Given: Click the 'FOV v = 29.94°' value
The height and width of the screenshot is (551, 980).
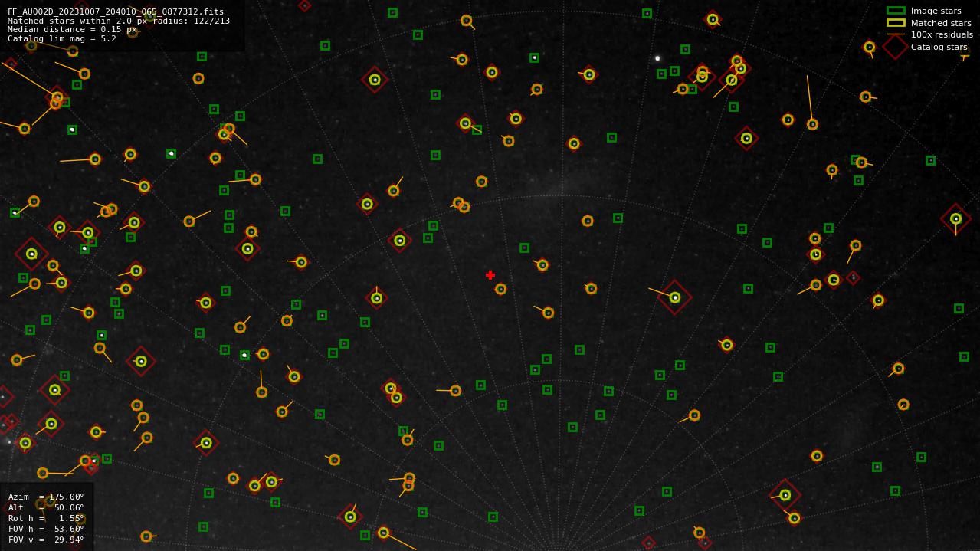Looking at the screenshot, I should 46,540.
